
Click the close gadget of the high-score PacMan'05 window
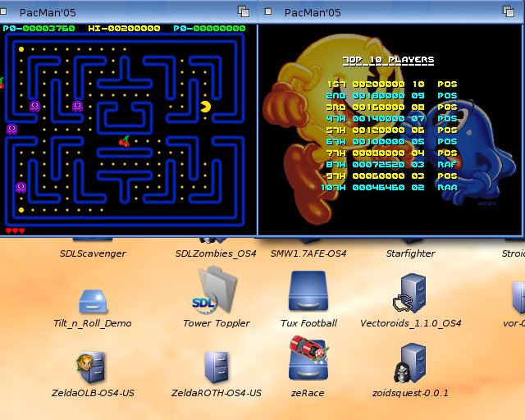[268, 11]
